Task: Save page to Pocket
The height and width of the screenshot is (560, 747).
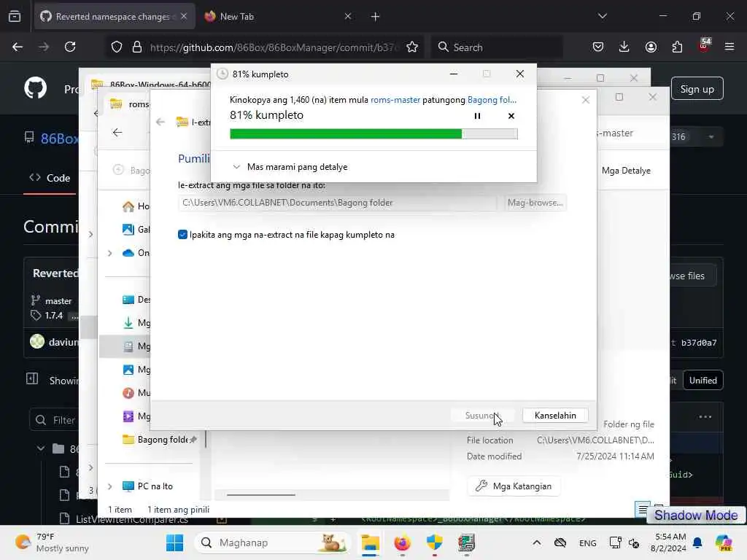Action: pyautogui.click(x=598, y=47)
